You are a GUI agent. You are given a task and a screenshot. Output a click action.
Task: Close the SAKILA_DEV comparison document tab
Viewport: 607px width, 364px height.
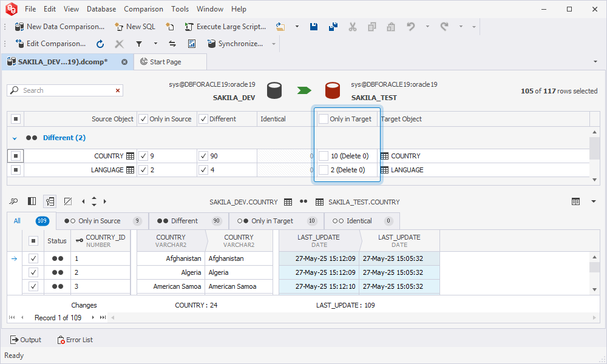coord(124,62)
